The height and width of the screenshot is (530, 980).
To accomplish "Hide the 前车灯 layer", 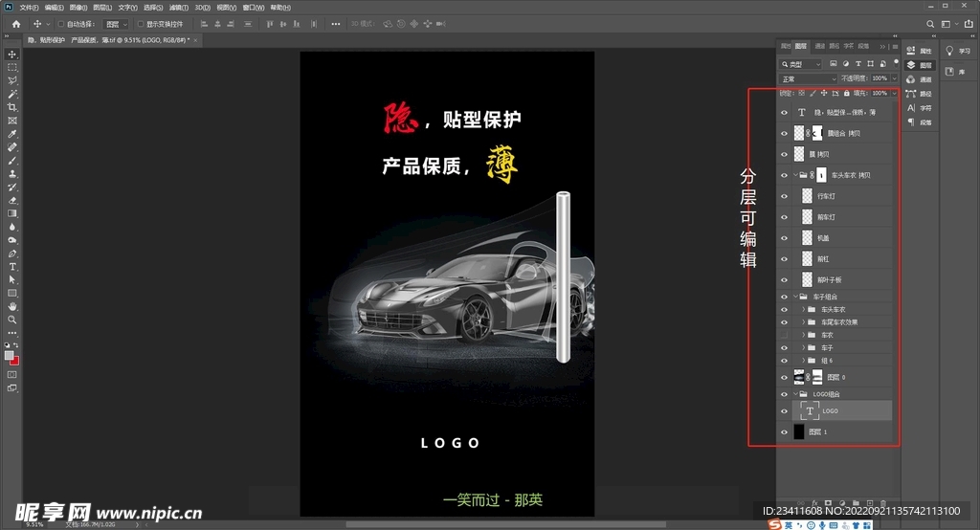I will [x=785, y=217].
